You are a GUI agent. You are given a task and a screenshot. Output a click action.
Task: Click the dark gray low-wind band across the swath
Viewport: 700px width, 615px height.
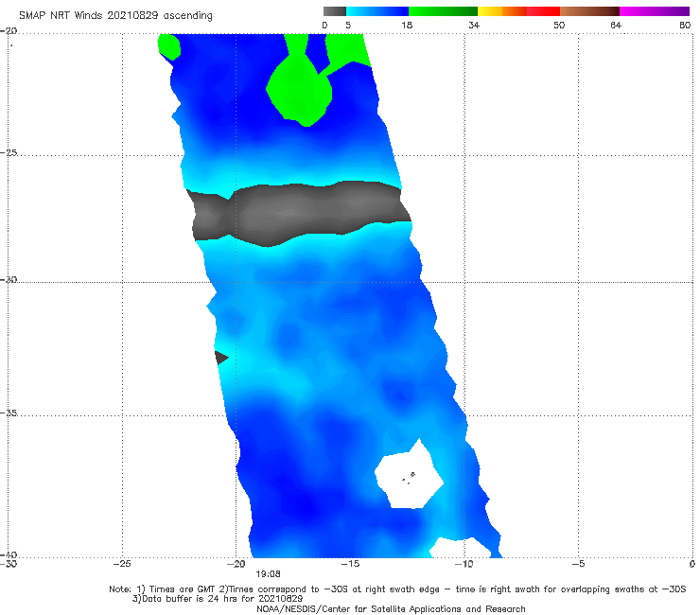pos(299,214)
